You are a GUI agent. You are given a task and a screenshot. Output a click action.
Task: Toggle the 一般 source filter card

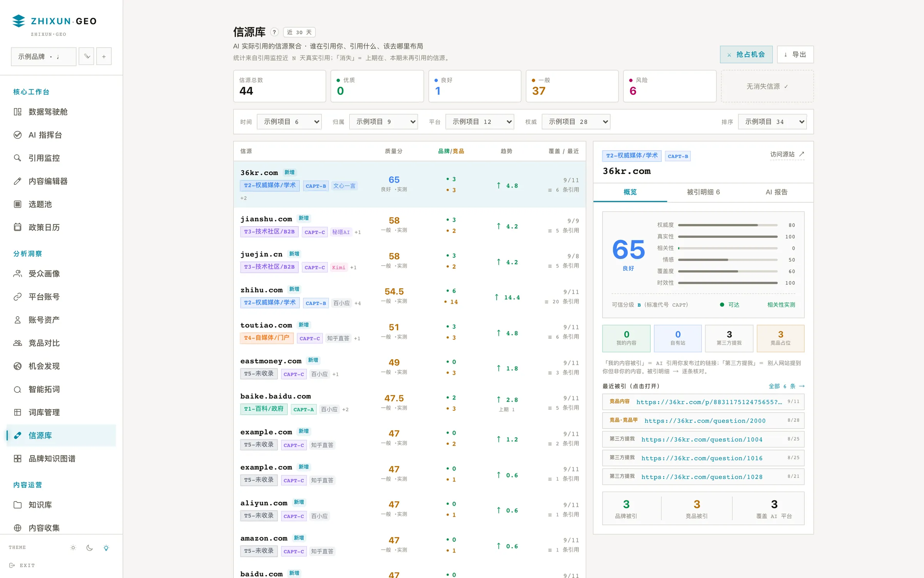tap(572, 86)
